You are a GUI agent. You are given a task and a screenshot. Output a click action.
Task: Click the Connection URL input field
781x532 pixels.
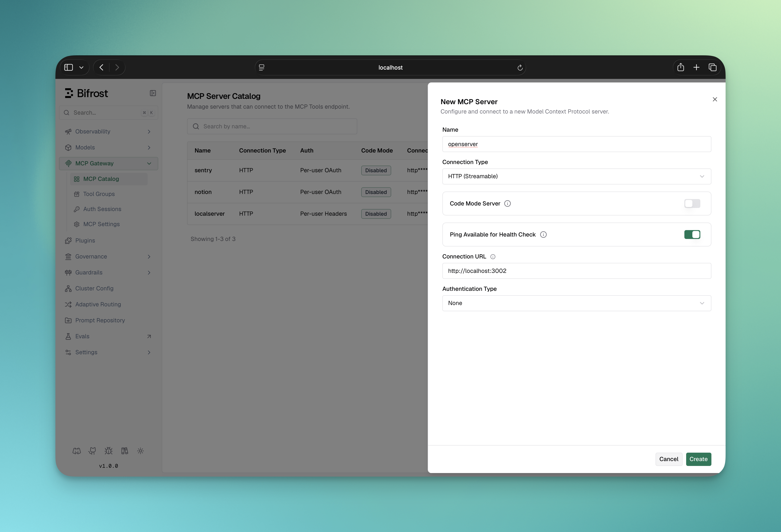coord(576,271)
